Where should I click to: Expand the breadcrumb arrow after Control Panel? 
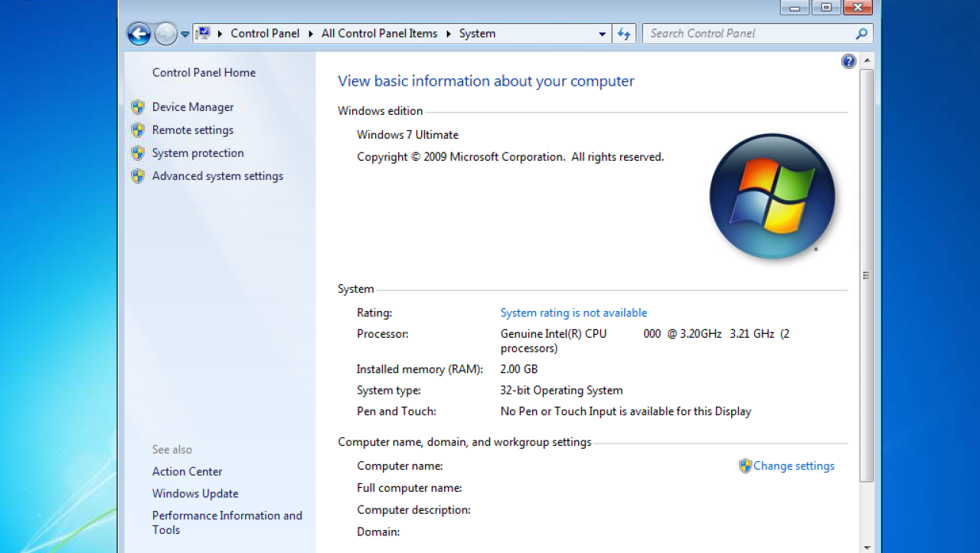click(x=311, y=34)
